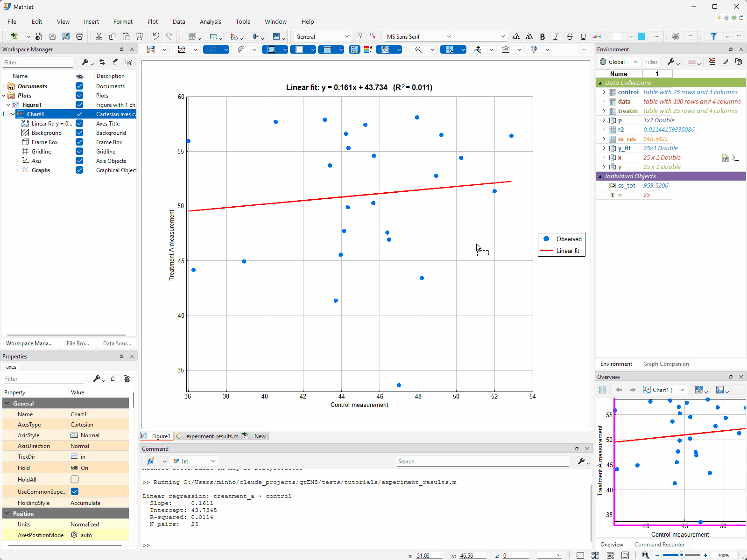Toggle italic text formatting
The width and height of the screenshot is (747, 560).
[556, 36]
